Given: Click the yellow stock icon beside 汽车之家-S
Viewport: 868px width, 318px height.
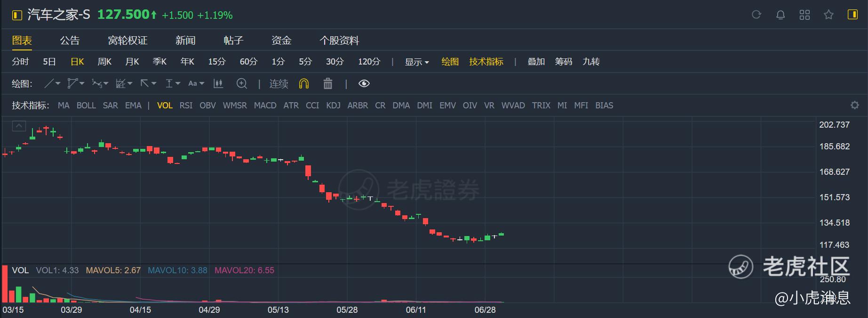Looking at the screenshot, I should (x=17, y=15).
